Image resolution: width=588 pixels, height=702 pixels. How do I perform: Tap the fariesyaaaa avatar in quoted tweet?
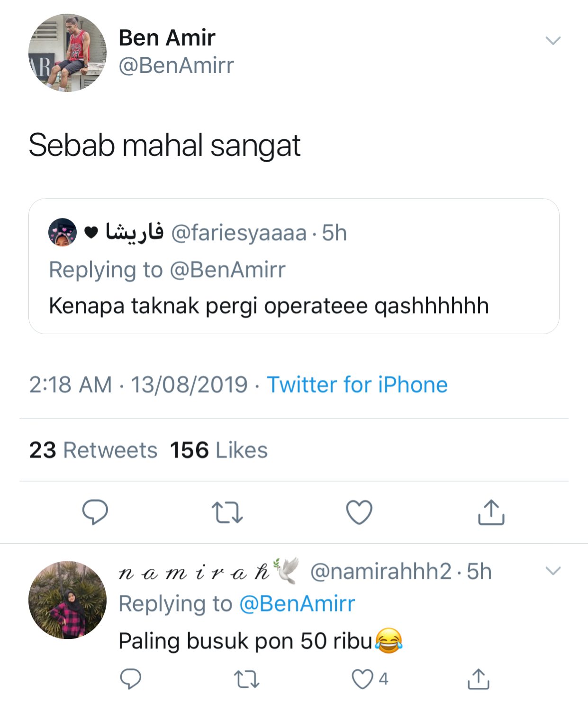click(x=63, y=232)
